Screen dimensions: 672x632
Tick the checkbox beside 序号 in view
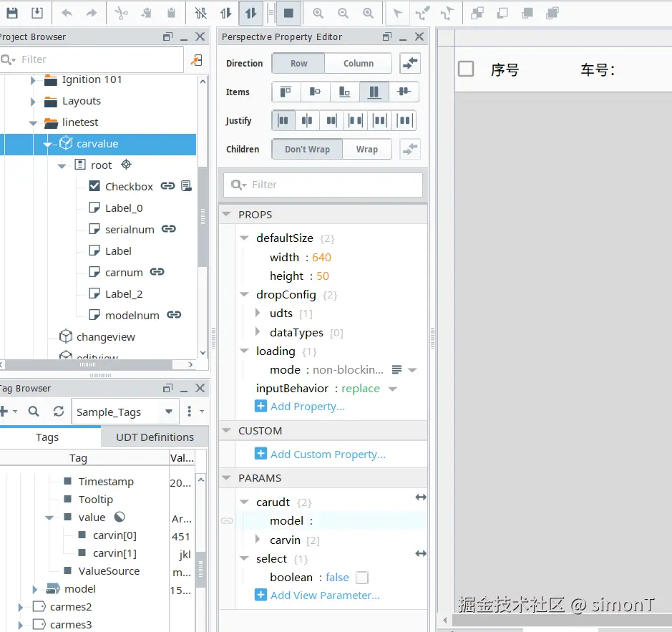tap(466, 69)
